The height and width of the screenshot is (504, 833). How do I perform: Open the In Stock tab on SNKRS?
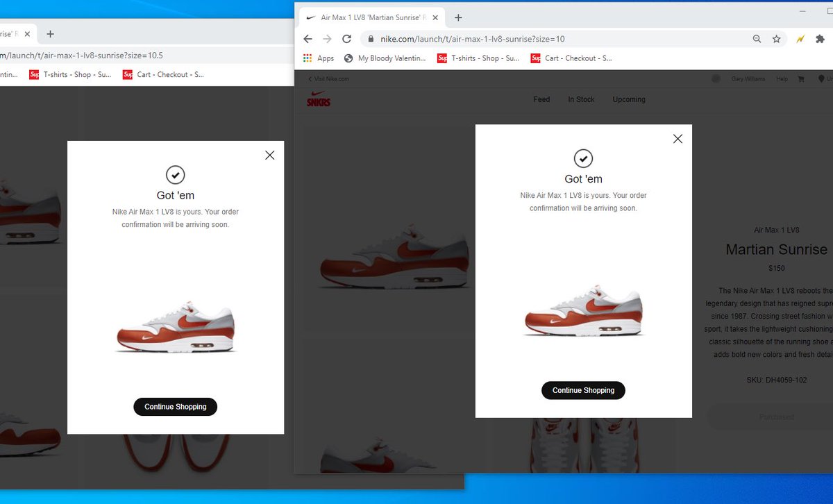(x=581, y=99)
